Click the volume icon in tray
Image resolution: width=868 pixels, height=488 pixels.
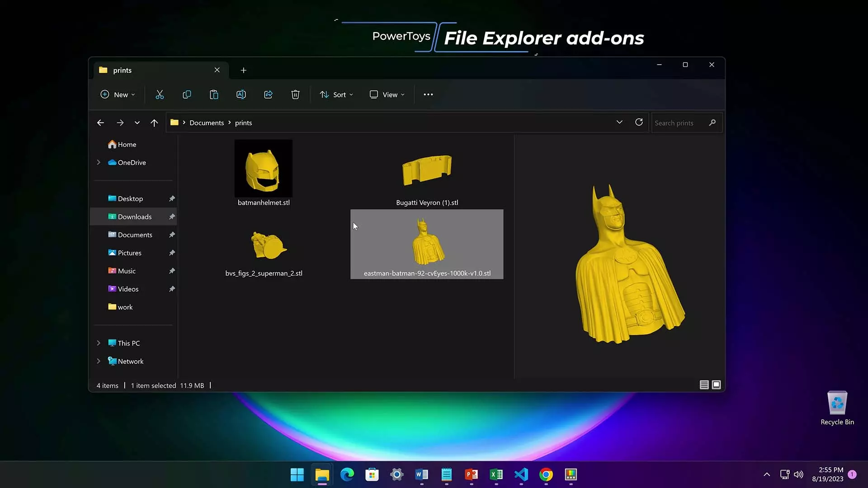coord(799,474)
